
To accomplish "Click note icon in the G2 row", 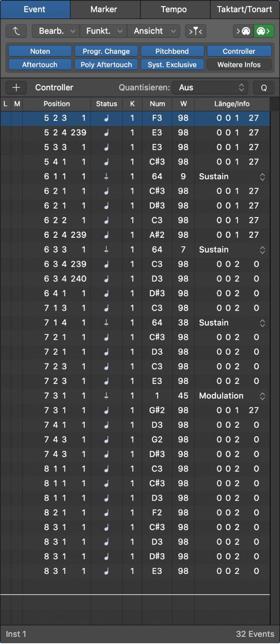I will pos(106,440).
